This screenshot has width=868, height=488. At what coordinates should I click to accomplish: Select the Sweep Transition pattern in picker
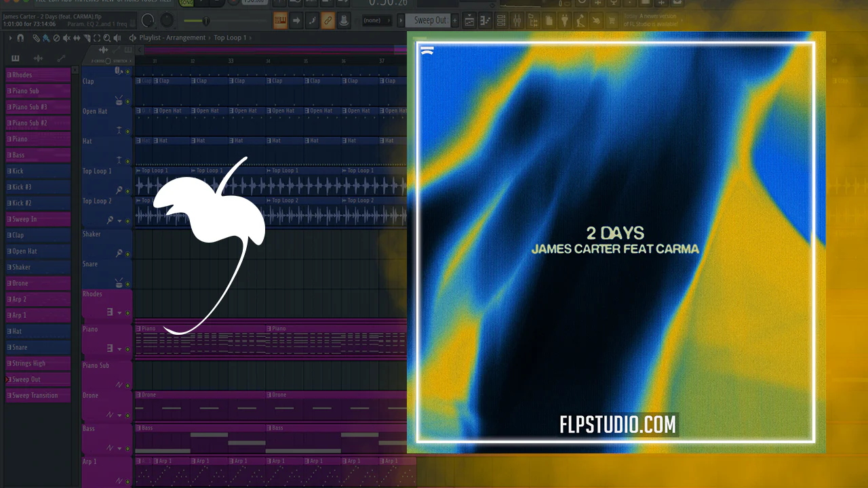[x=38, y=396]
